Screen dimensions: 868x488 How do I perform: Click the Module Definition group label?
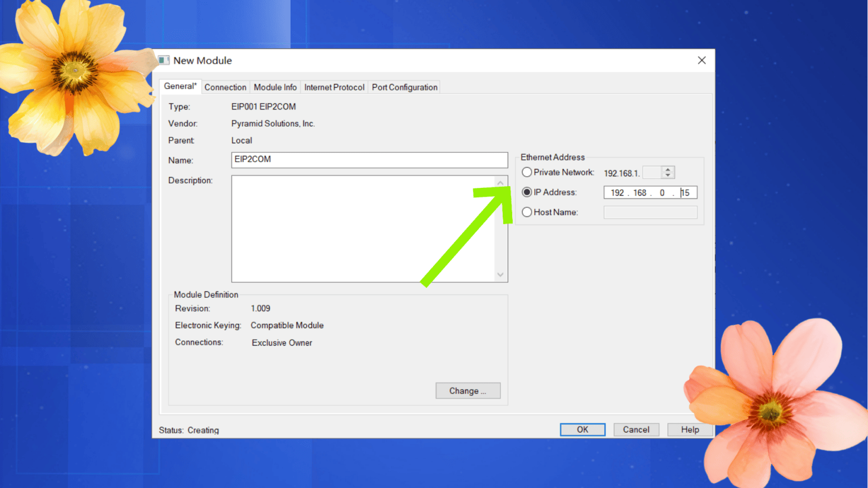click(206, 295)
